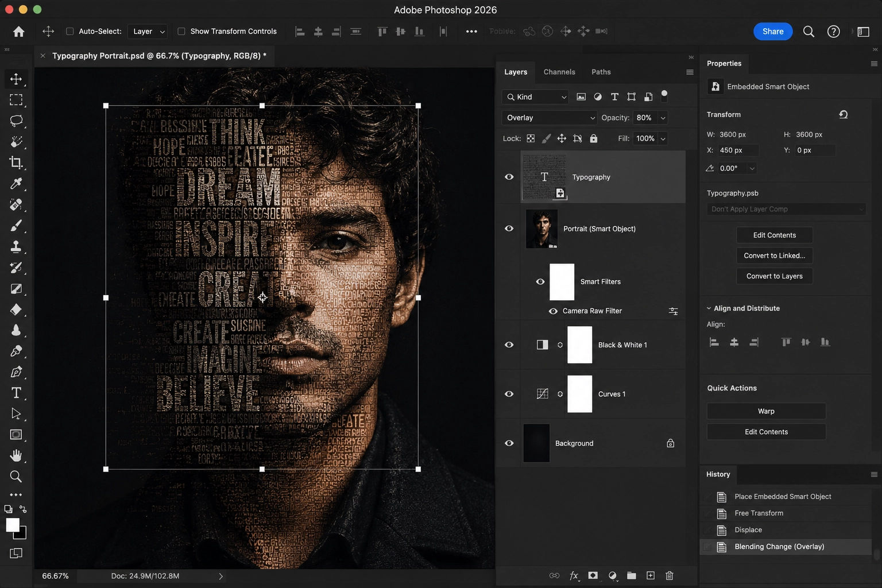Viewport: 882px width, 588px height.
Task: Add a layer mask
Action: tap(593, 575)
